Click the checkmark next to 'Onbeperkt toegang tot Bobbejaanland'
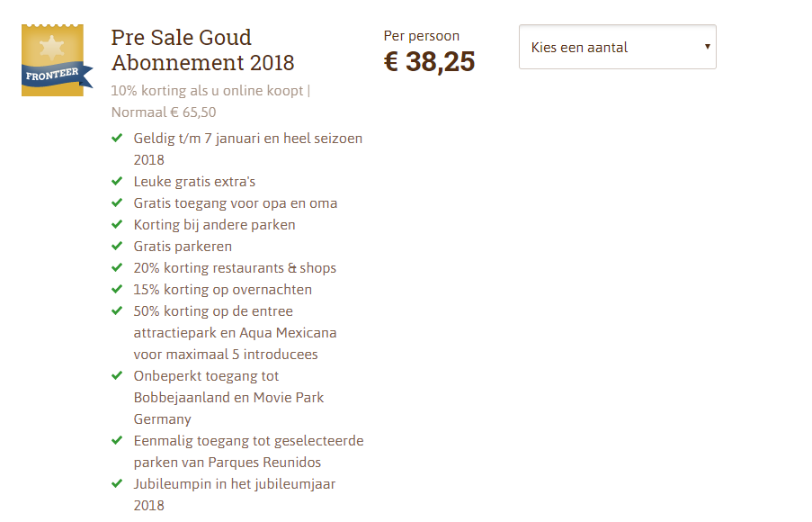 (x=117, y=376)
